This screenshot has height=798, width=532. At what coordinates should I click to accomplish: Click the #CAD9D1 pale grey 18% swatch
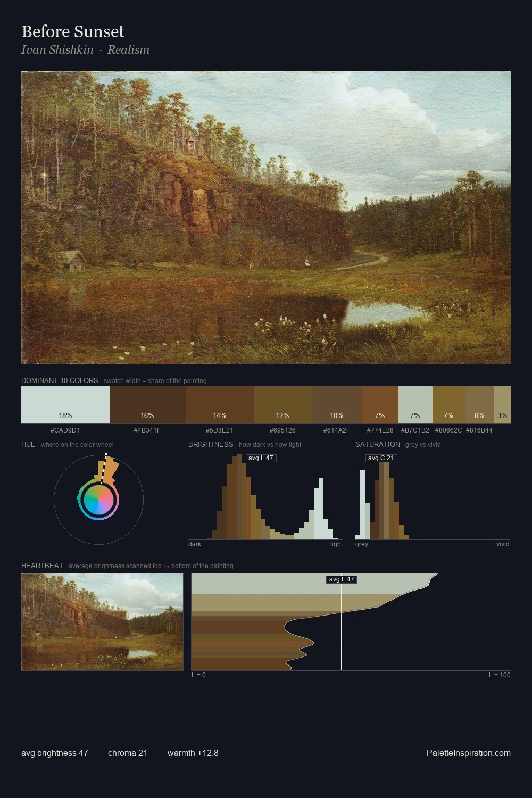tap(65, 405)
